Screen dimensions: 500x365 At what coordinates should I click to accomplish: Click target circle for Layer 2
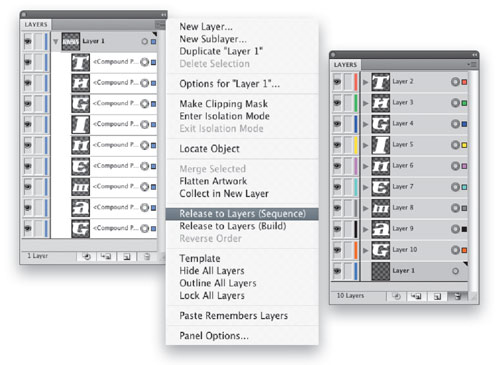[x=455, y=82]
